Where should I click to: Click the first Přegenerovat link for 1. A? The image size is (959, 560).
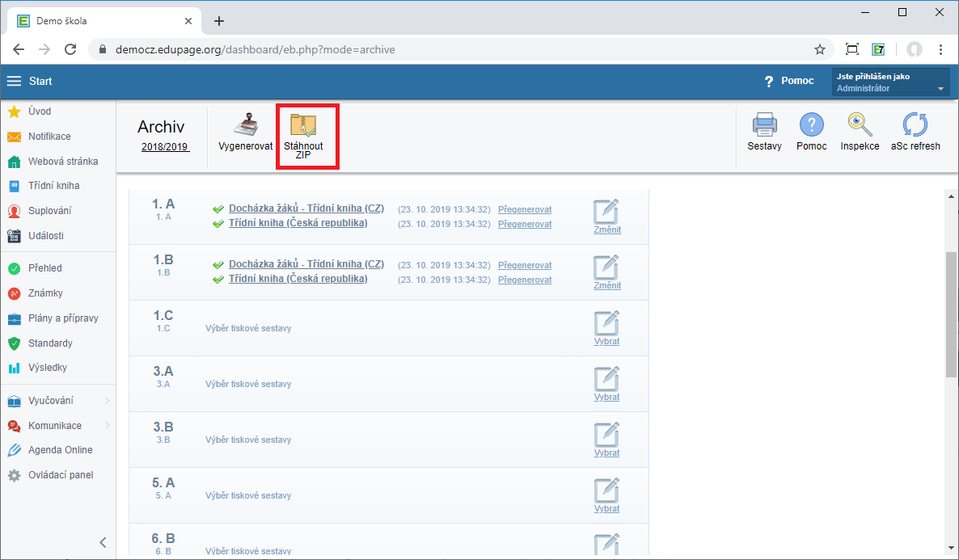(525, 209)
